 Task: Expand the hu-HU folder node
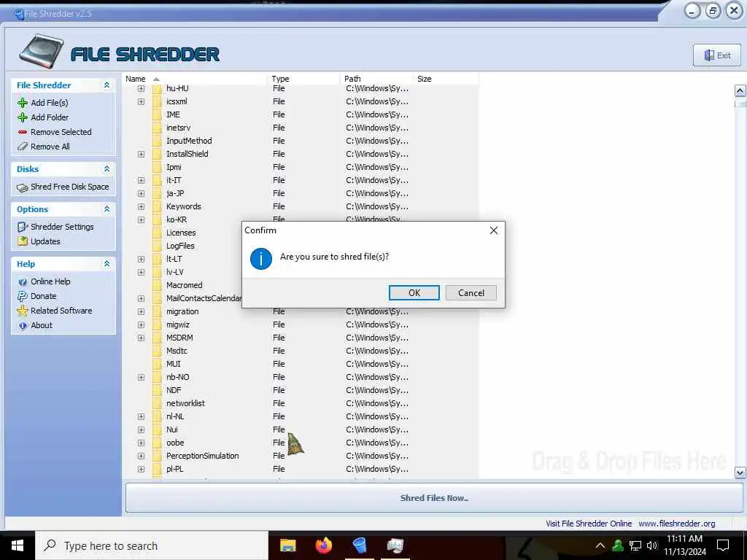tap(141, 88)
